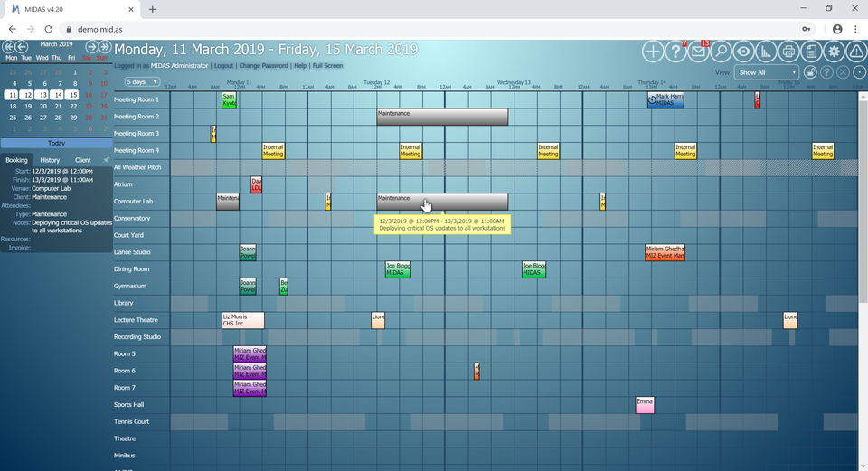This screenshot has width=868, height=471.
Task: Open Miriam booking in Dance Studio
Action: (x=665, y=252)
